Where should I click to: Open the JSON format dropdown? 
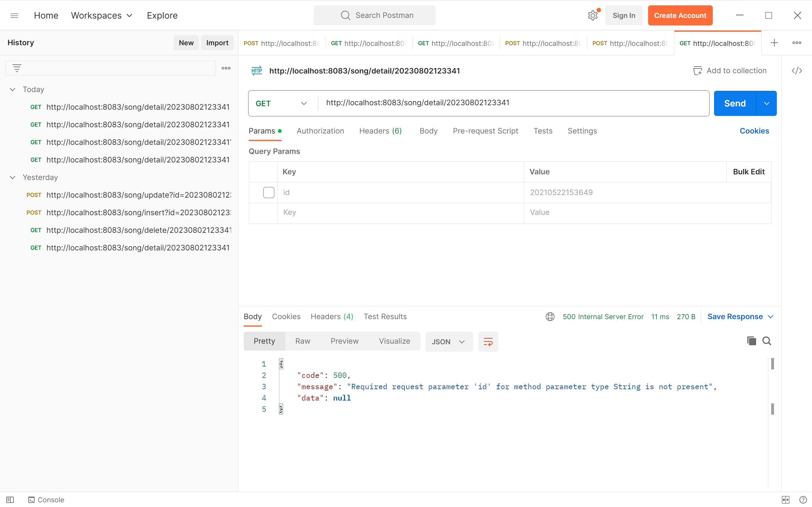tap(449, 342)
